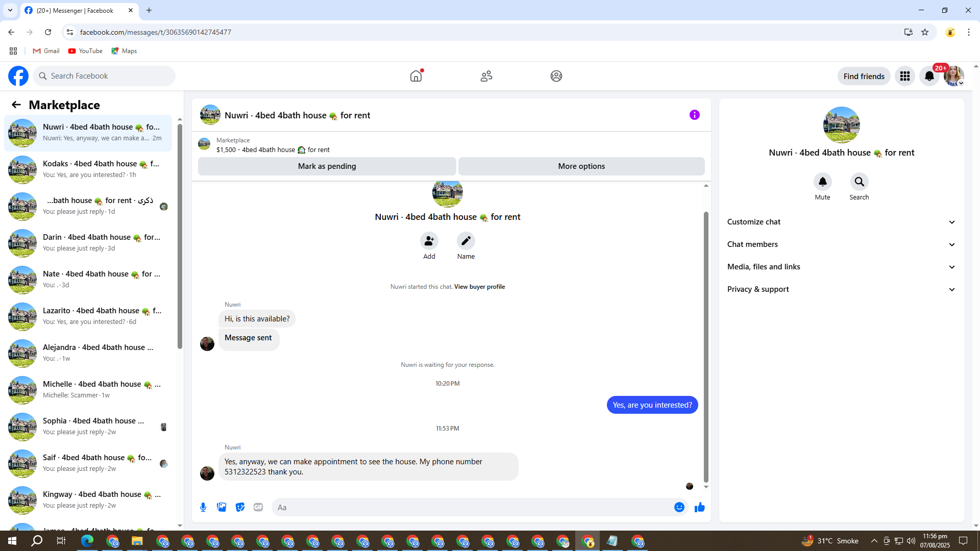Click the voice clip microphone icon
This screenshot has width=980, height=551.
[203, 507]
